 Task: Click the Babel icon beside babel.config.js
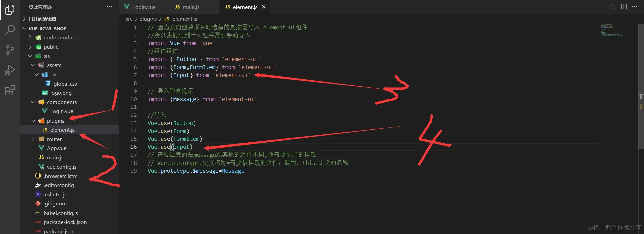[x=38, y=213]
